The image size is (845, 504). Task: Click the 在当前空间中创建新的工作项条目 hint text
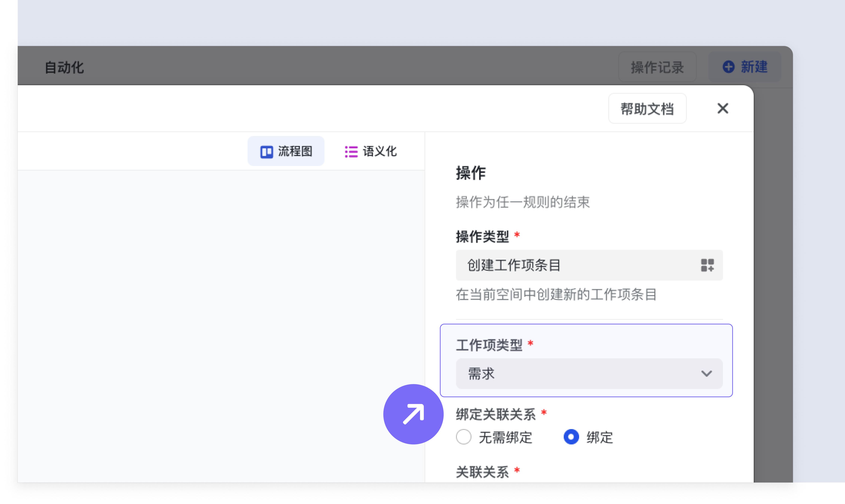pyautogui.click(x=556, y=294)
